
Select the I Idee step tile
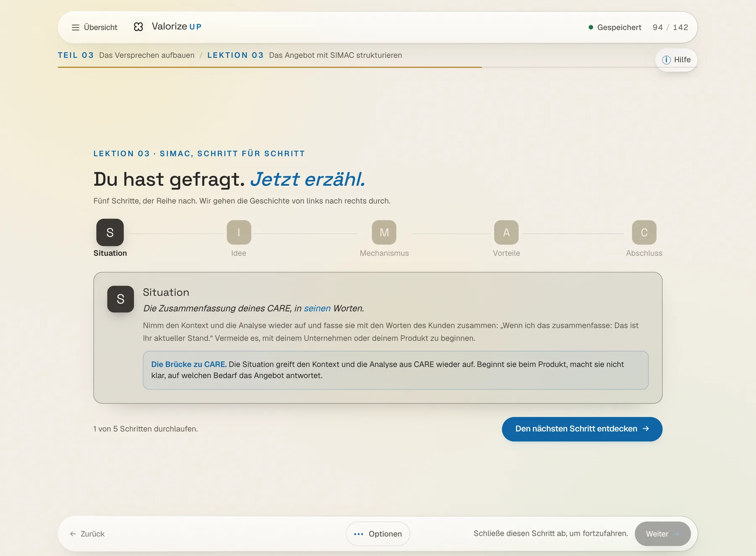239,232
